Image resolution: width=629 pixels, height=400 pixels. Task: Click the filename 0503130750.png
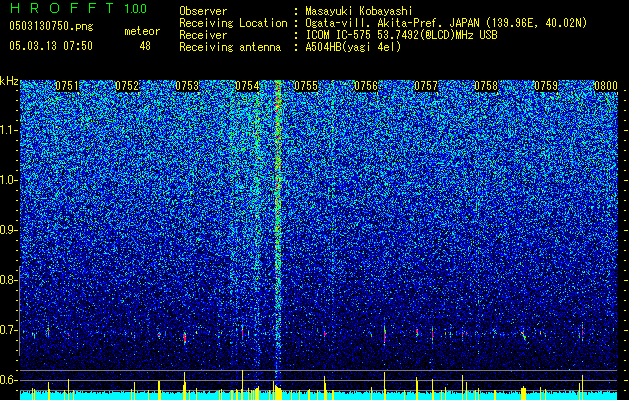pos(51,26)
